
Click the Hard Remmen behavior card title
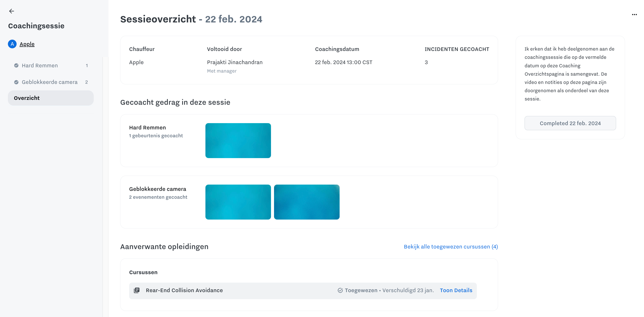pos(147,128)
